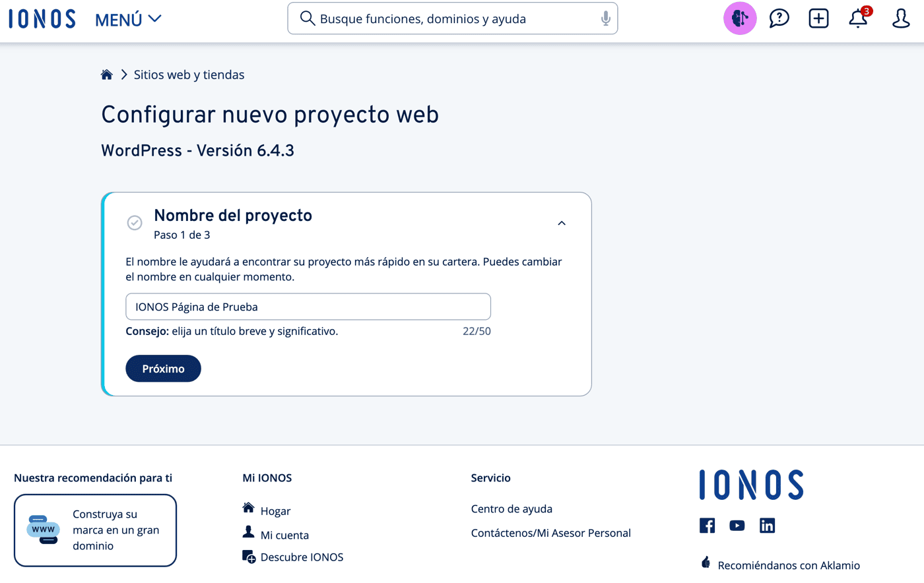924x583 pixels.
Task: Click the Próximo button
Action: pos(163,369)
